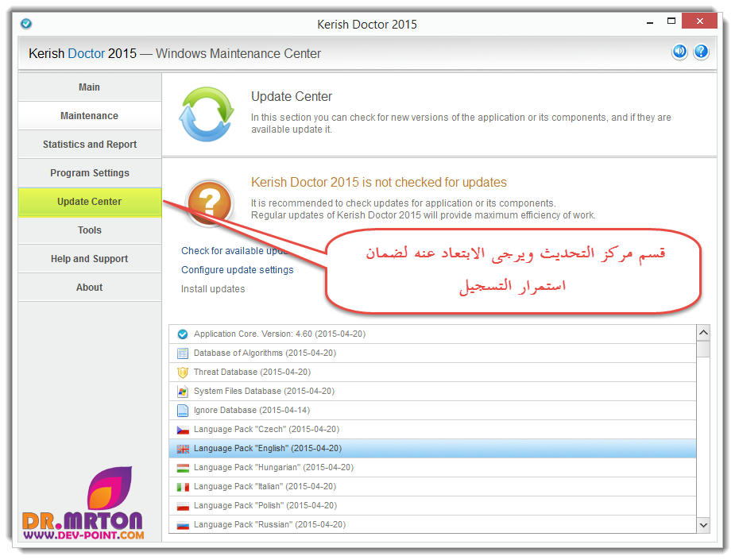The height and width of the screenshot is (560, 735).
Task: Select Language Pack "Czech" row
Action: (432, 430)
